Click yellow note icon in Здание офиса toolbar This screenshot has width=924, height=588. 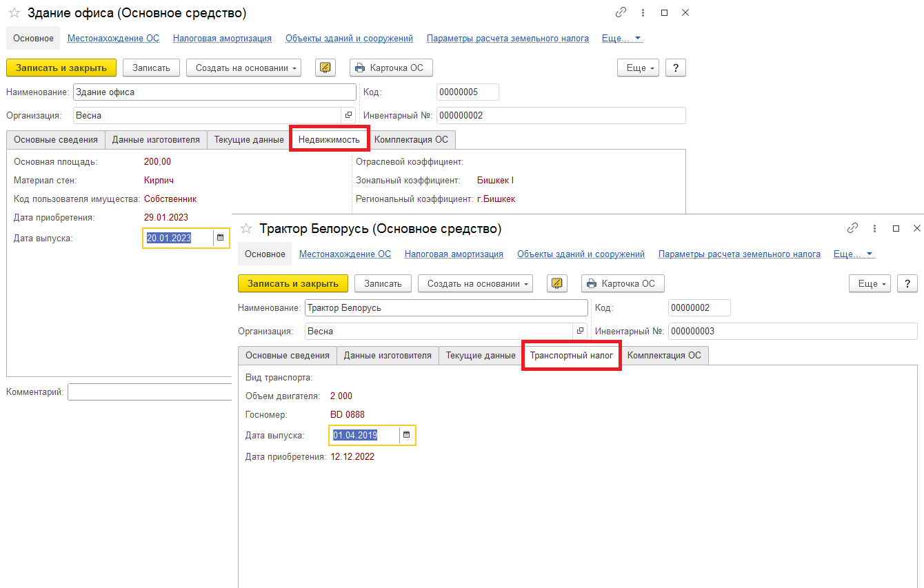tap(325, 68)
